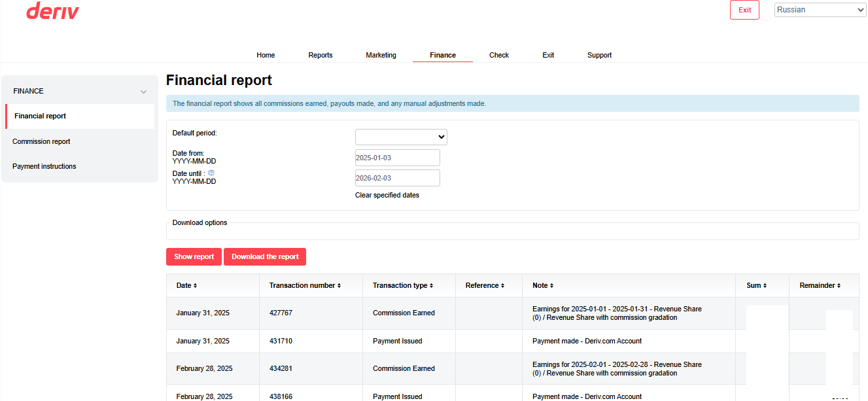Click the Date from input field
The width and height of the screenshot is (868, 401).
pyautogui.click(x=397, y=158)
